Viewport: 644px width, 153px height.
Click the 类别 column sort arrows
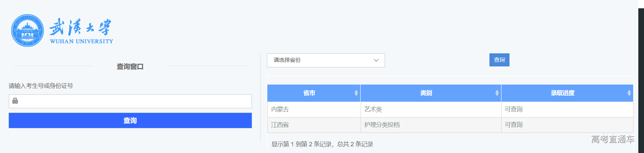pos(497,93)
